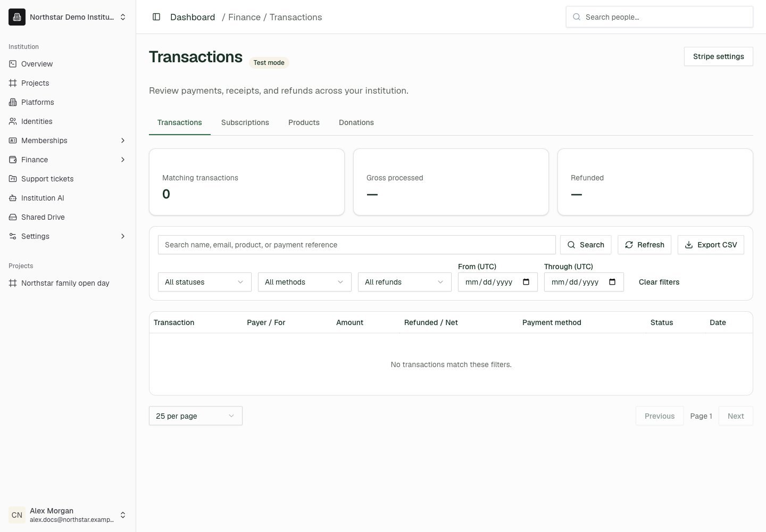The image size is (766, 532).
Task: Switch to the Donations tab
Action: click(x=356, y=122)
